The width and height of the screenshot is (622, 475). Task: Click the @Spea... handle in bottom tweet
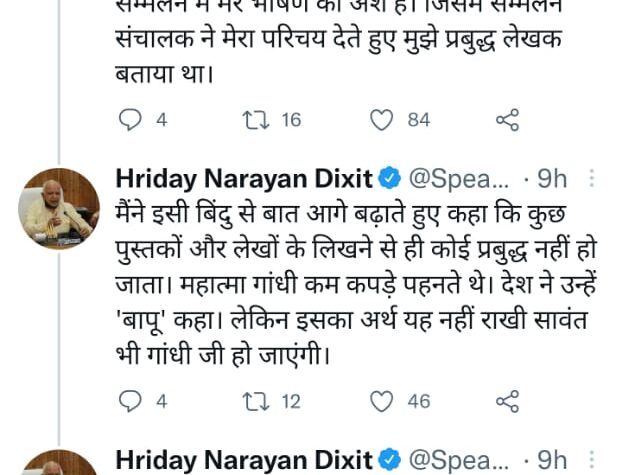click(459, 460)
